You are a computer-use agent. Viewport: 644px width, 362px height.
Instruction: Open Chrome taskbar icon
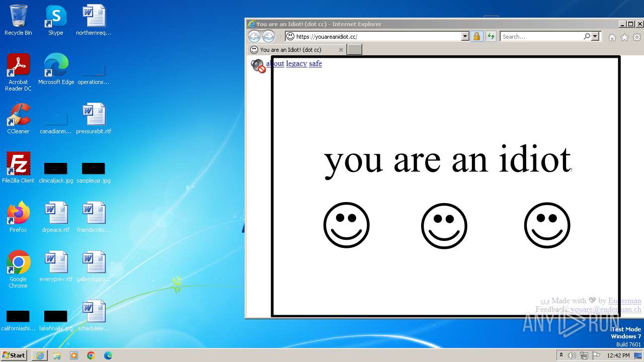(91, 355)
